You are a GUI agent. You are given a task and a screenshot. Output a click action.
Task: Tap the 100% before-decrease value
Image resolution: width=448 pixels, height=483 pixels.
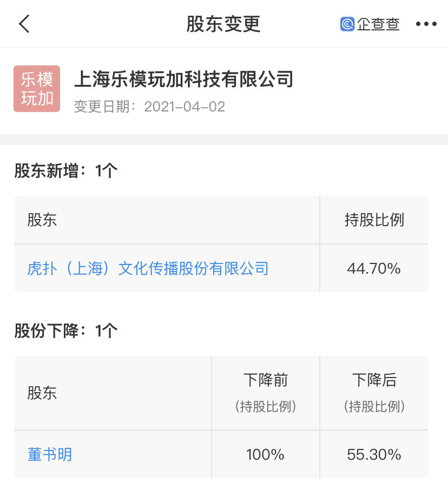[x=265, y=454]
